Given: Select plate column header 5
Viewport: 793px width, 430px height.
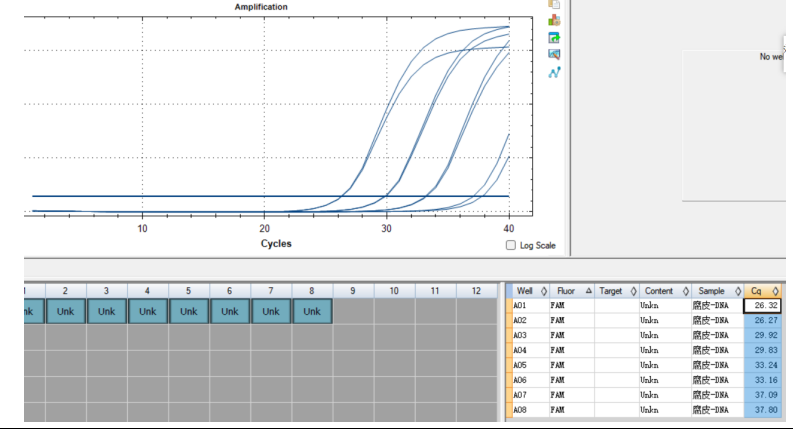Looking at the screenshot, I should pos(189,291).
